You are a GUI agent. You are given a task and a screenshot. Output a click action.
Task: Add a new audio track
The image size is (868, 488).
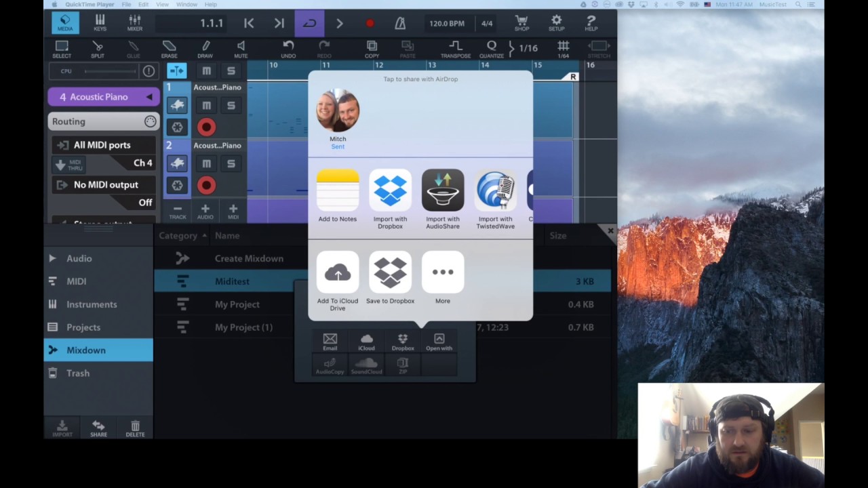click(205, 211)
